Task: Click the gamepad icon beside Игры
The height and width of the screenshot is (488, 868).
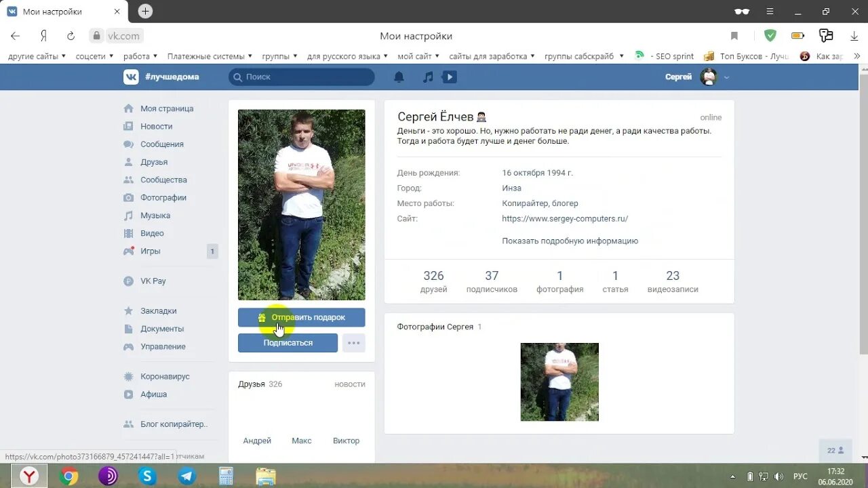Action: click(128, 251)
